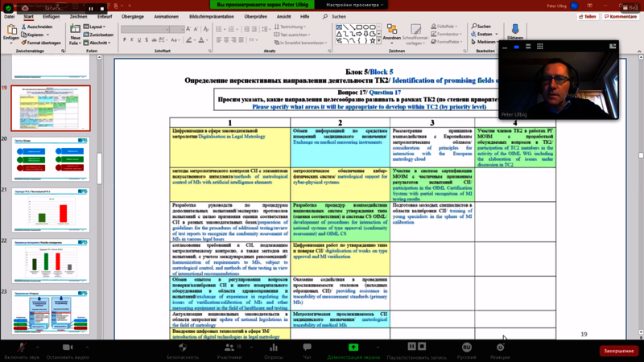Expand the Fülleffekt dropdown

(448, 27)
